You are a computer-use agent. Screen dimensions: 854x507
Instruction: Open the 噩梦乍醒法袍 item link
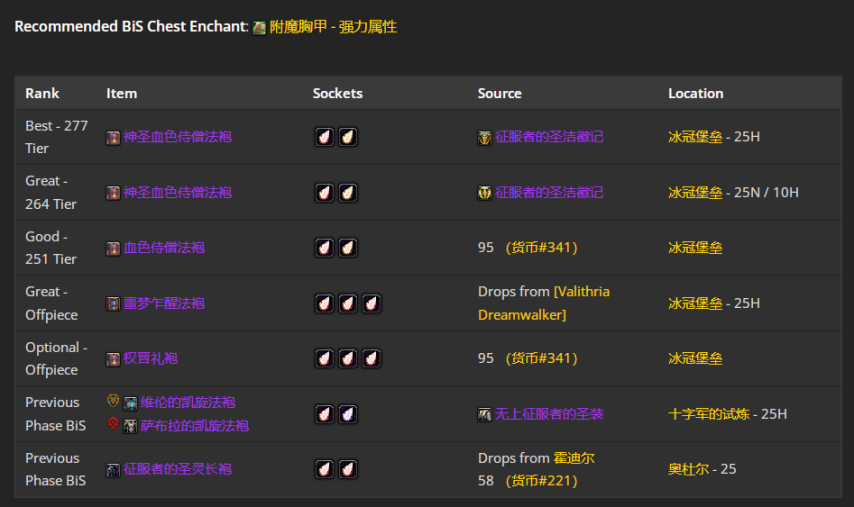pos(164,303)
